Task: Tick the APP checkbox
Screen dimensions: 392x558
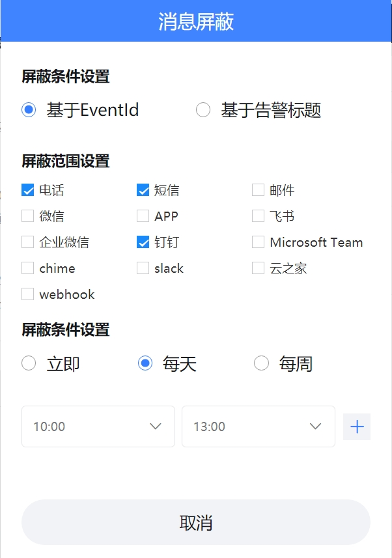Action: 143,216
